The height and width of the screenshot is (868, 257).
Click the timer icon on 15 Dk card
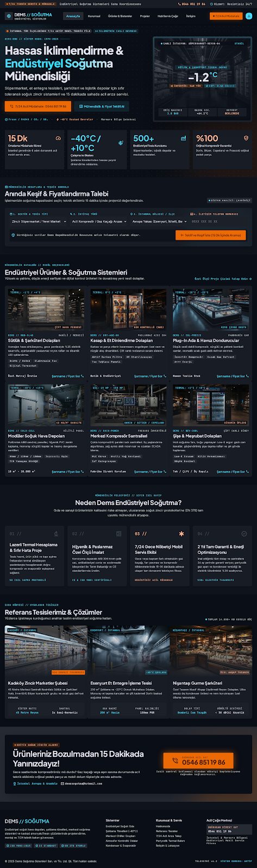58,138
